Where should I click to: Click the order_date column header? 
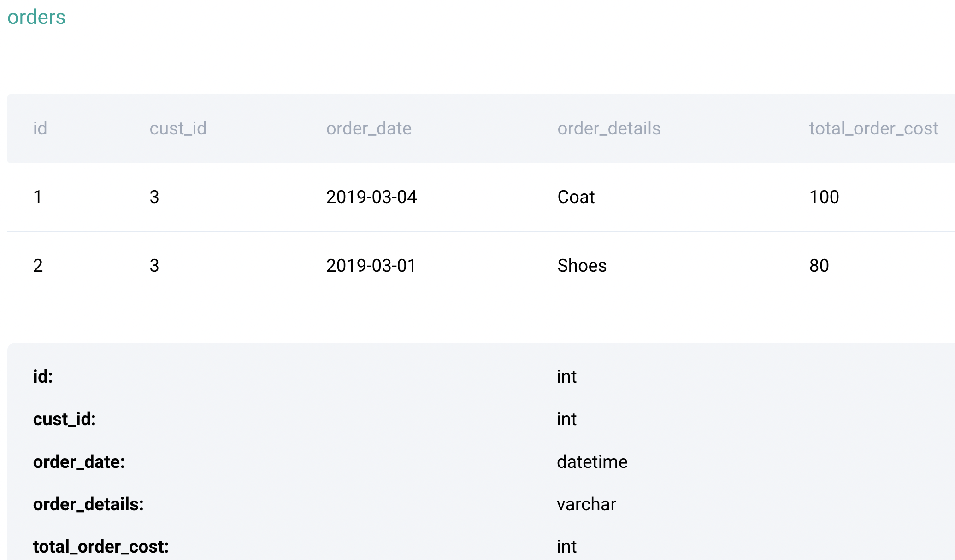pyautogui.click(x=369, y=128)
